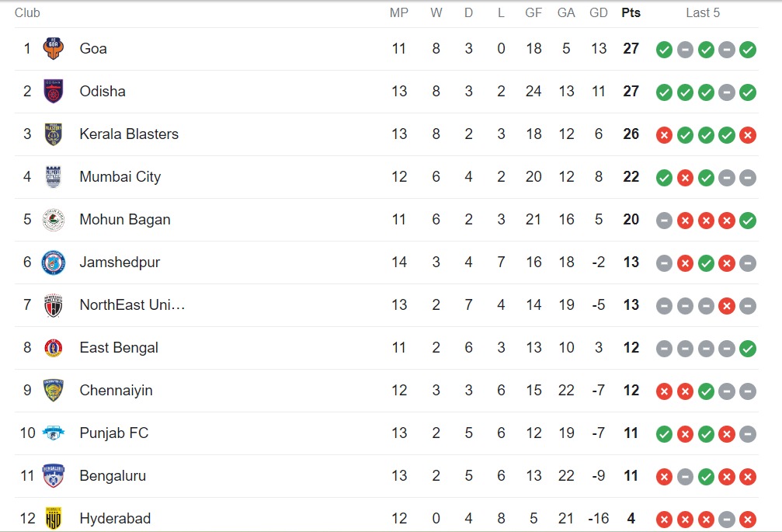
Task: Click Mohun Bagan's only win checkmark icon
Action: [748, 221]
